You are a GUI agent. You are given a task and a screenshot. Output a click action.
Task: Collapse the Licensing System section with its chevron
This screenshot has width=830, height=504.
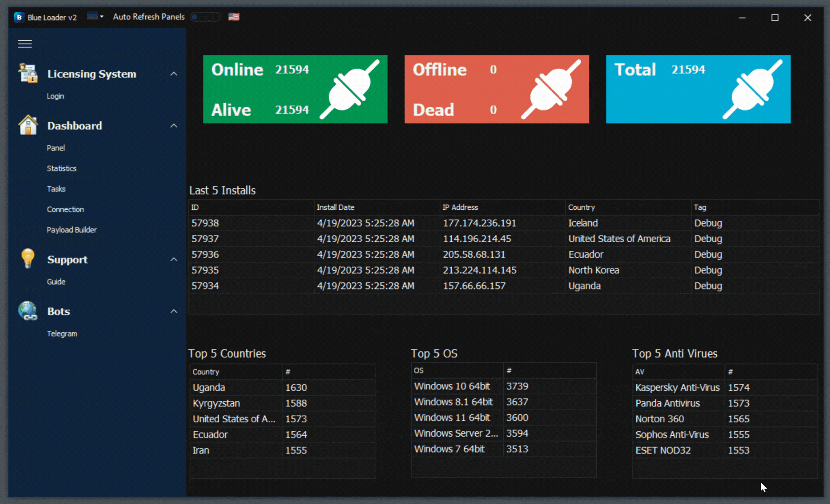174,74
